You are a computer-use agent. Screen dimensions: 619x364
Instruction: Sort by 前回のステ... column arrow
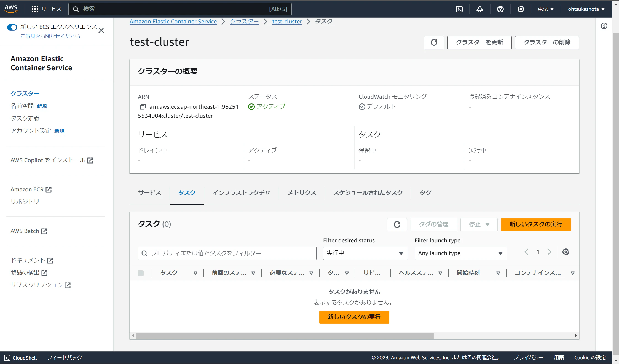253,273
